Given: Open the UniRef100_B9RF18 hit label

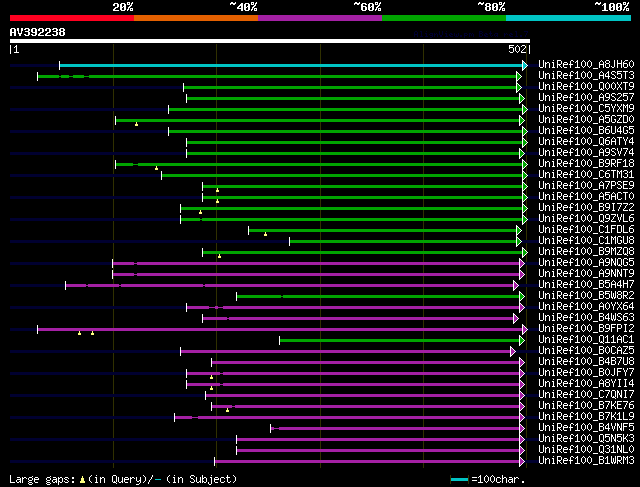Looking at the screenshot, I should pyautogui.click(x=586, y=164).
